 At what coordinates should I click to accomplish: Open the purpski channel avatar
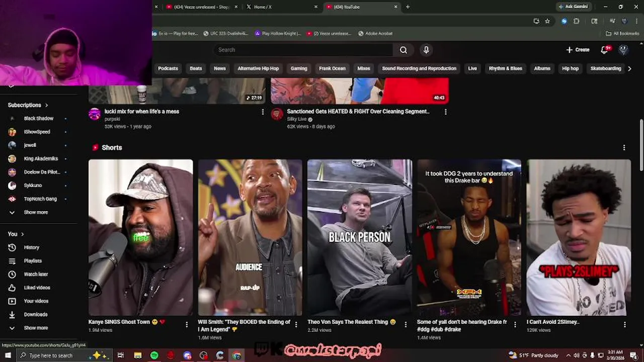coord(95,114)
